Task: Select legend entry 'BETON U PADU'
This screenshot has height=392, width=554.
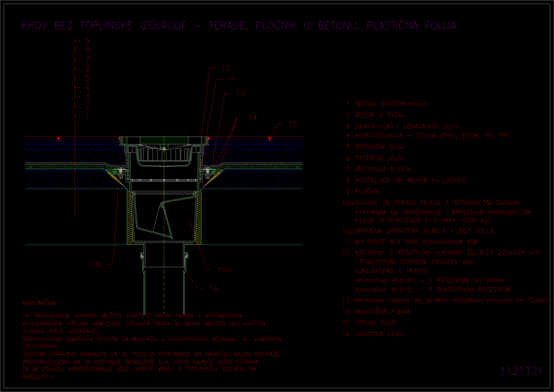Action: tap(379, 115)
